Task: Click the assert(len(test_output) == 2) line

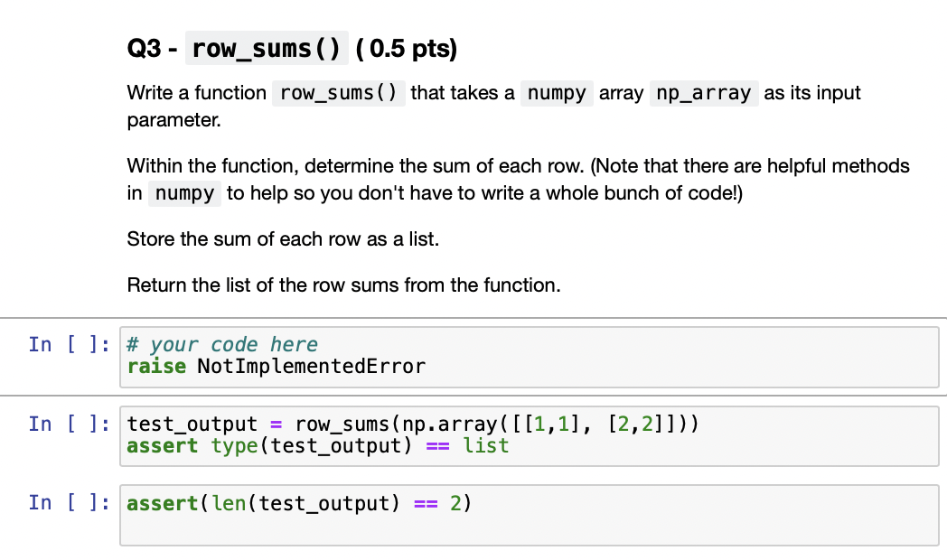Action: click(298, 503)
